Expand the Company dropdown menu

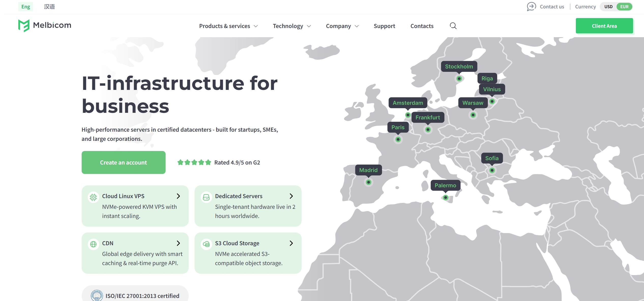point(342,26)
